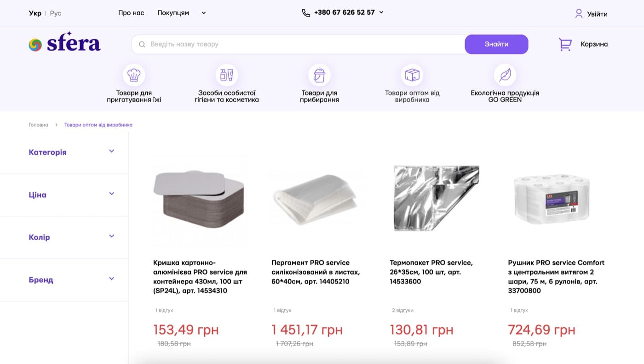Go to Головна breadcrumb link
This screenshot has height=364, width=644.
pyautogui.click(x=38, y=125)
